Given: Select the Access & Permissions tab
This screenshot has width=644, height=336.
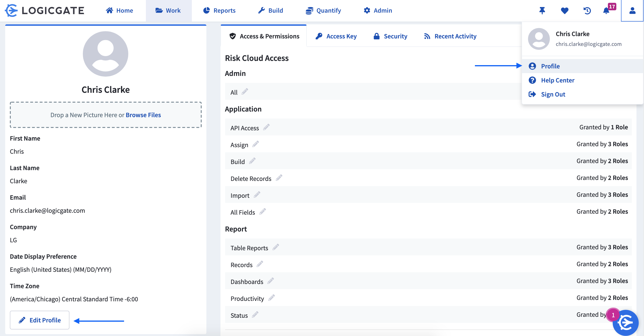Looking at the screenshot, I should tap(264, 36).
